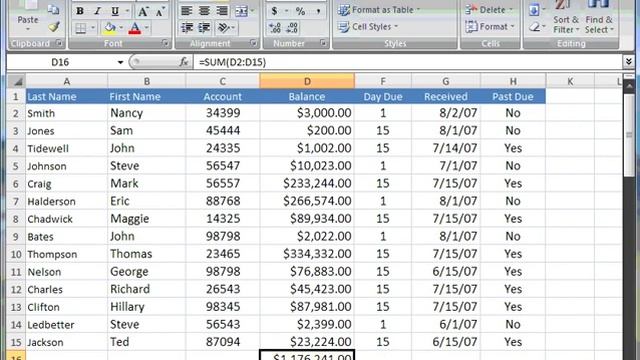The image size is (640, 360).
Task: Open Clipboard dialog launcher
Action: [x=59, y=43]
